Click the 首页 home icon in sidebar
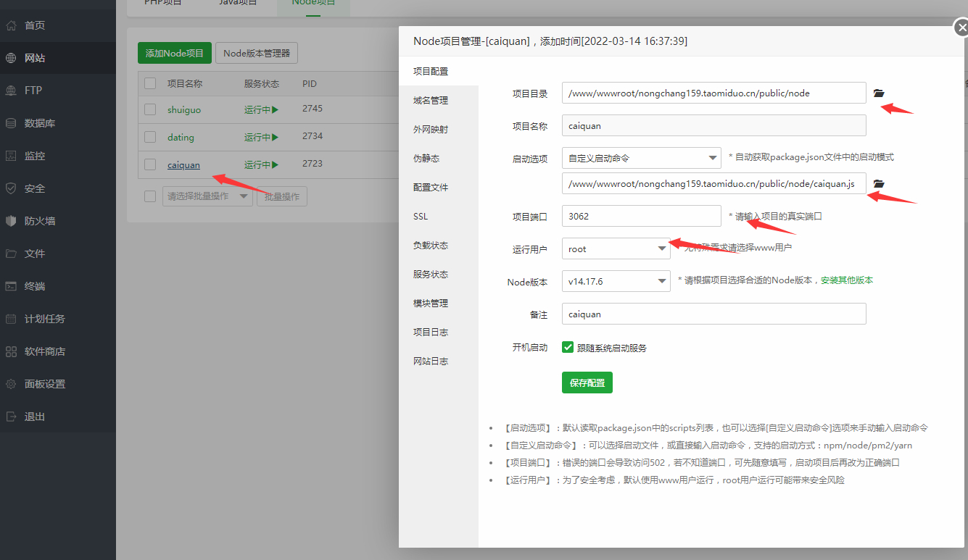This screenshot has width=968, height=560. 11,25
